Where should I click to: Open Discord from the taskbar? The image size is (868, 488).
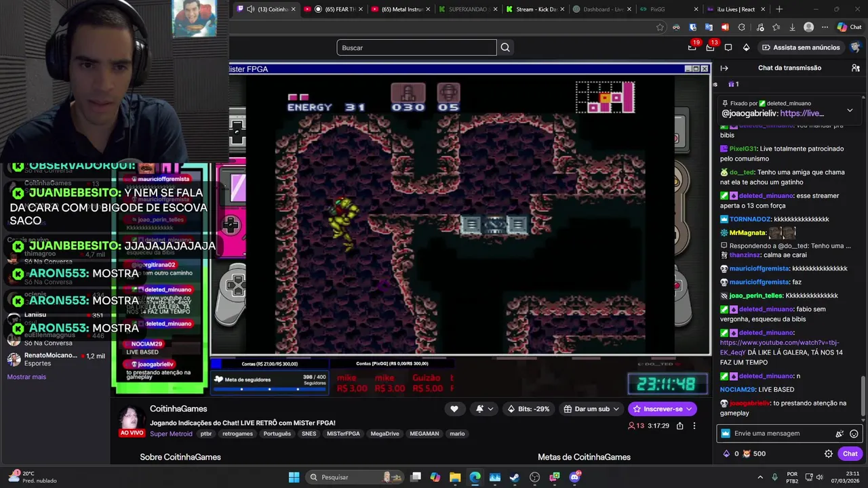(x=575, y=477)
